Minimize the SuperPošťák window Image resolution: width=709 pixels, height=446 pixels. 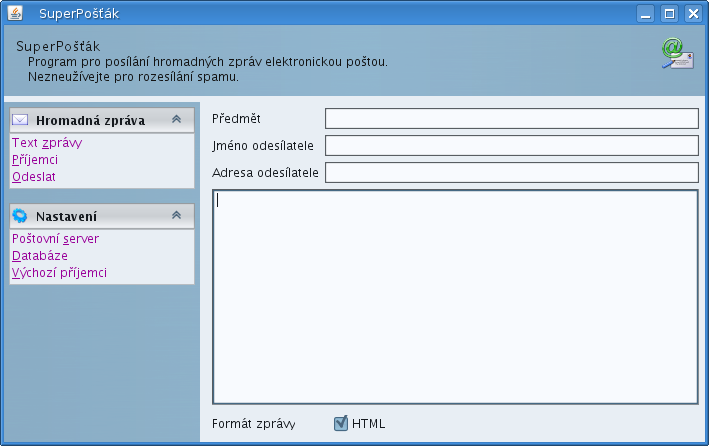click(646, 14)
